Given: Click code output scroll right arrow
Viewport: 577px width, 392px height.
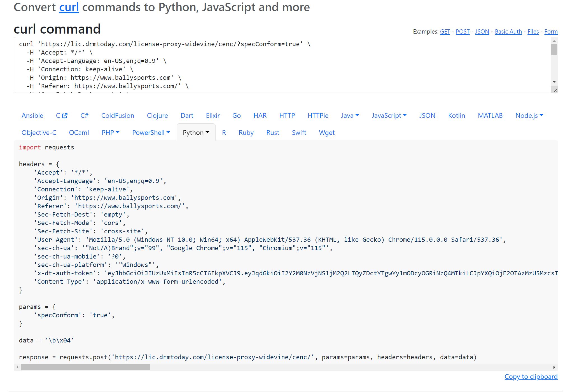Looking at the screenshot, I should (x=554, y=367).
